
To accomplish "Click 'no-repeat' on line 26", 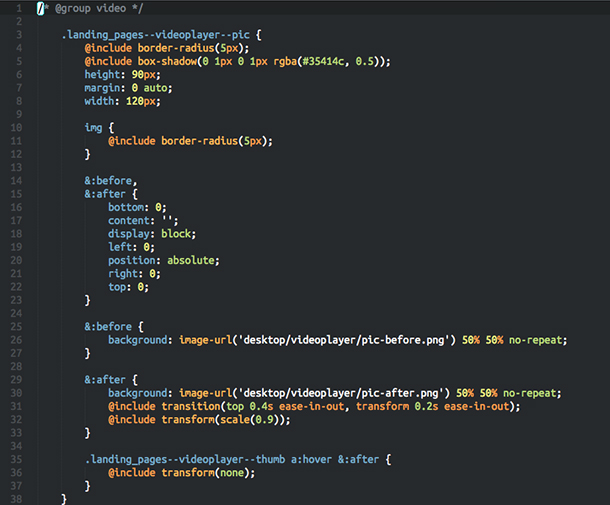I will tap(536, 340).
